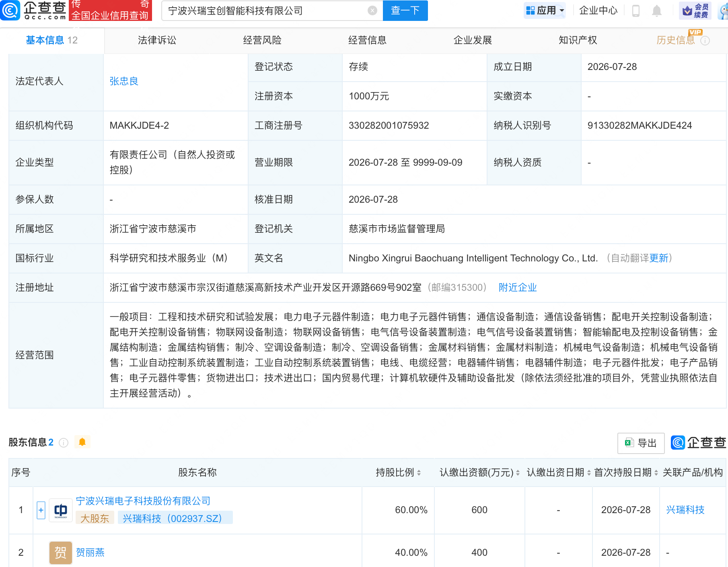
Task: Click 导出 export button
Action: point(641,443)
